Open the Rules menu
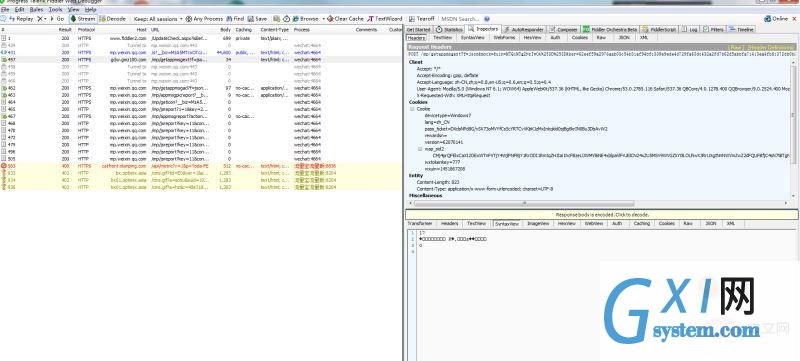800x361 pixels. tap(36, 10)
